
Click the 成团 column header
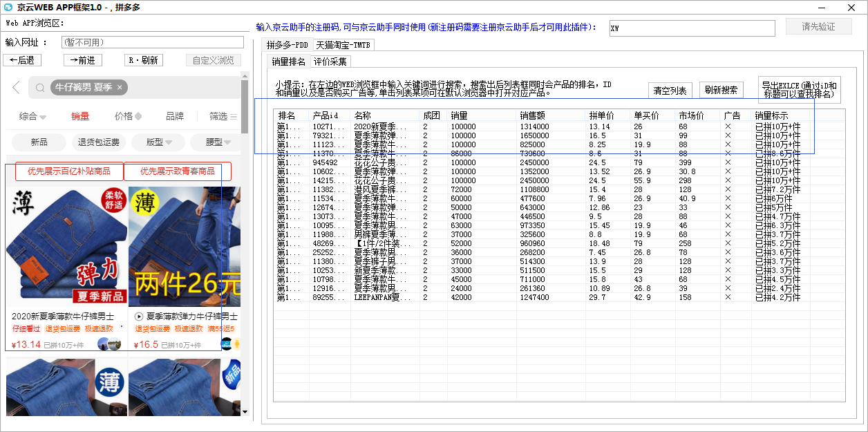(x=434, y=115)
